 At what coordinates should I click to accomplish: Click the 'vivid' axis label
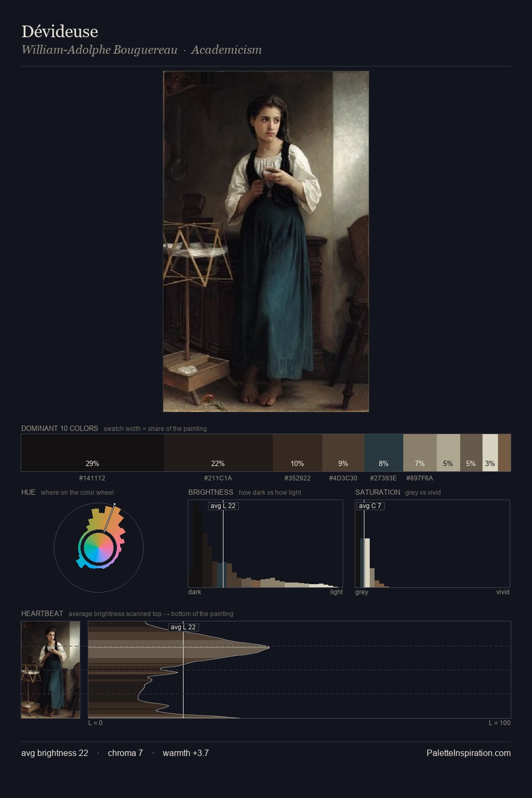(x=503, y=592)
